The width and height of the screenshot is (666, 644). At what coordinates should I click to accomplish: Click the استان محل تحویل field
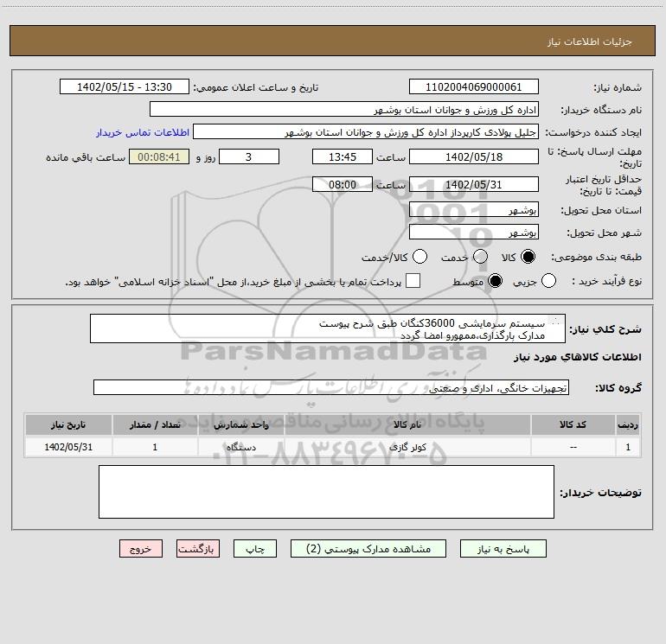(474, 210)
